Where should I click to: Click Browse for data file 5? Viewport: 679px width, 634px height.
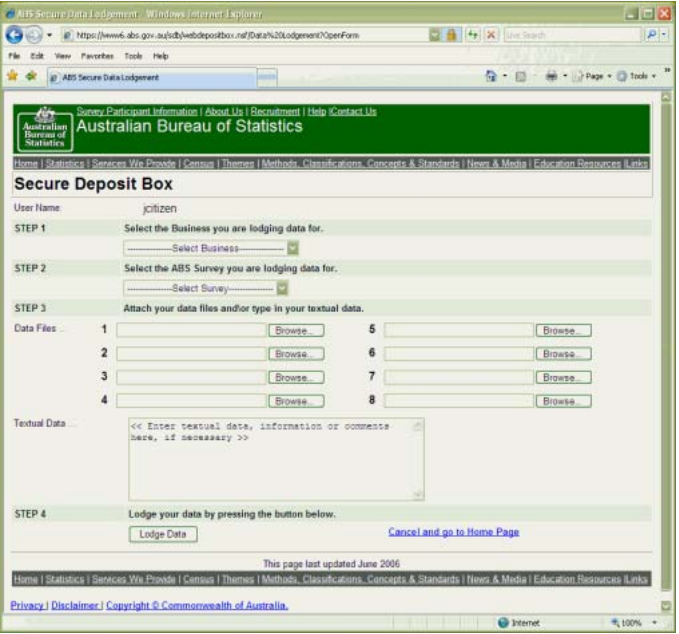(563, 330)
